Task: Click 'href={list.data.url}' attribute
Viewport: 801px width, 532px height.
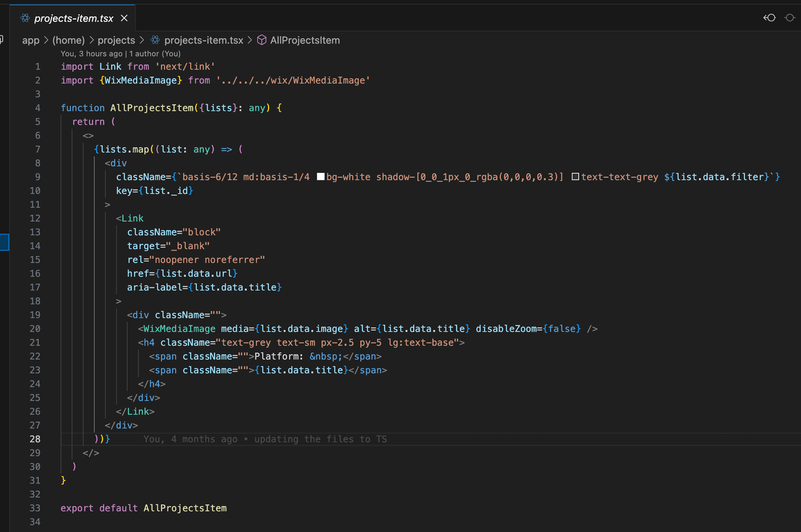Action: point(182,273)
